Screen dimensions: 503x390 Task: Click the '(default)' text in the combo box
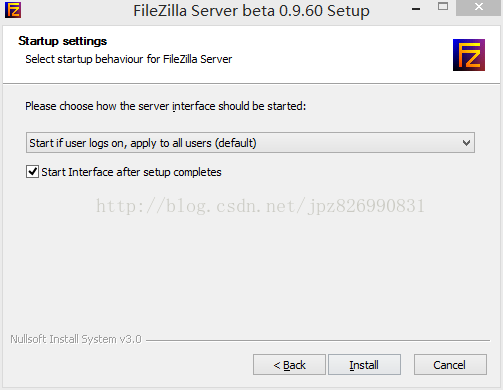coord(236,143)
